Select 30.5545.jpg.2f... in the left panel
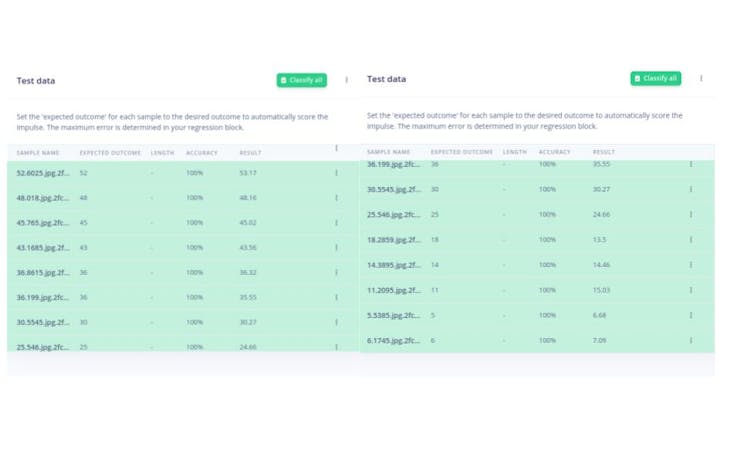Viewport: 740px width, 463px height. pyautogui.click(x=43, y=322)
